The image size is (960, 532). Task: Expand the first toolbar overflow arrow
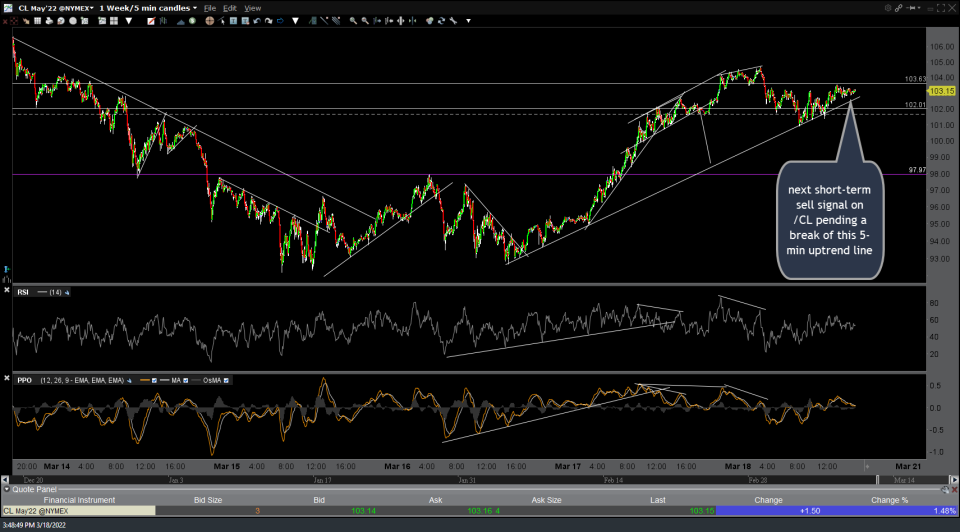point(129,21)
